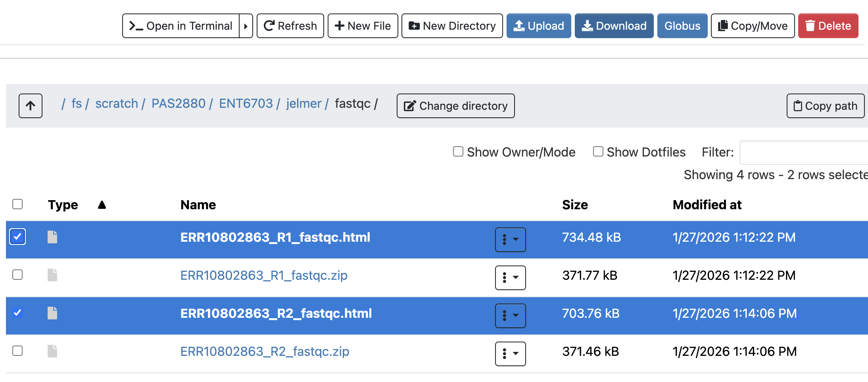The image size is (868, 382).
Task: Click the Filter text field
Action: (x=803, y=153)
